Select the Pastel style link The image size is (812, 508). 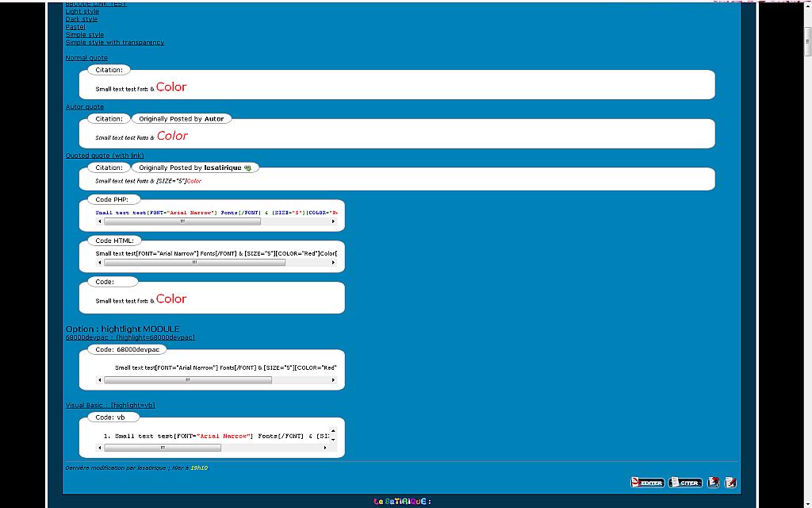point(75,27)
